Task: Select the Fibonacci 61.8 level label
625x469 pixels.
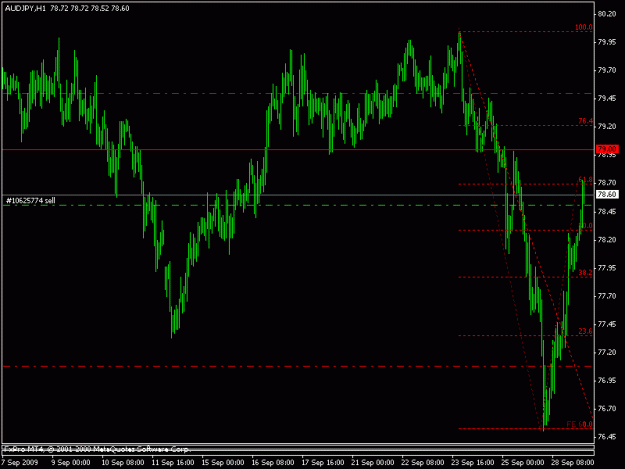Action: (585, 180)
